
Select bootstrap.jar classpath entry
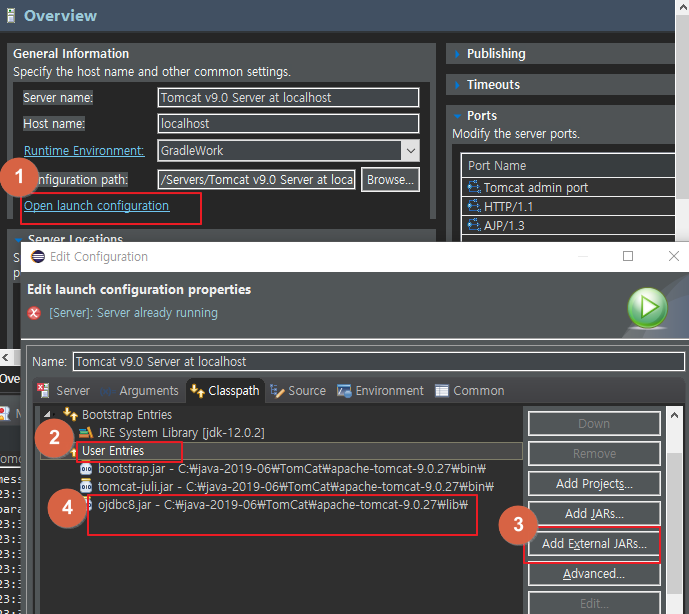point(292,469)
